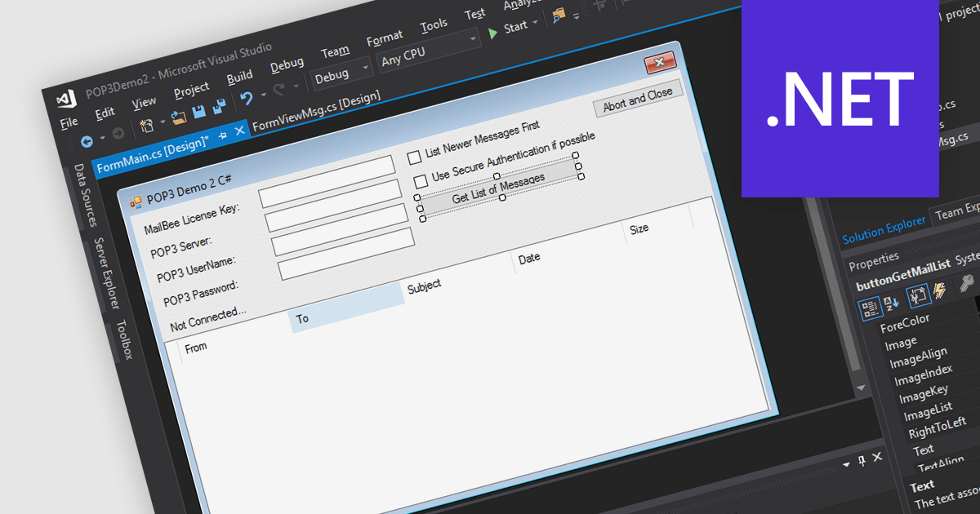Show control events via lightning bolt icon

tap(940, 290)
